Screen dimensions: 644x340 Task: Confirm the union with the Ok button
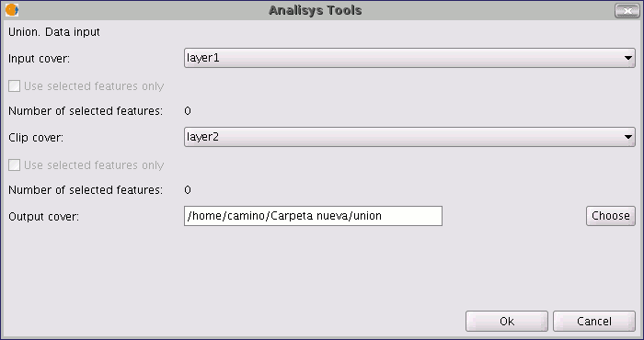click(506, 321)
